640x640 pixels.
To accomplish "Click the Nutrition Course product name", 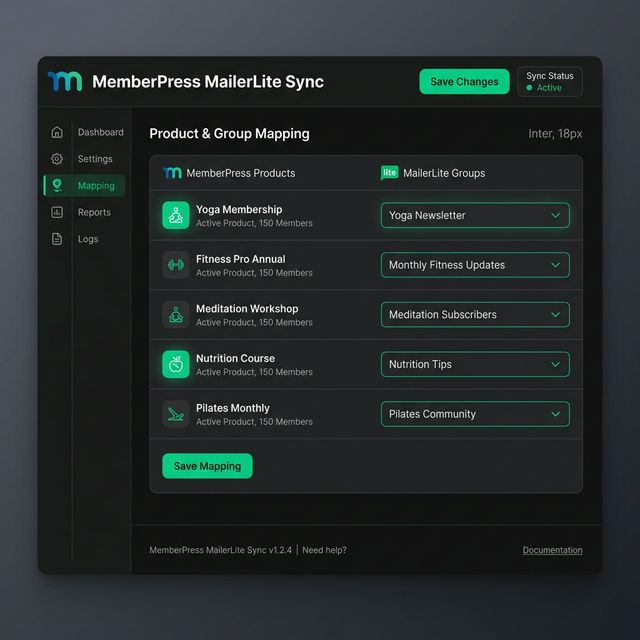I will pyautogui.click(x=236, y=358).
